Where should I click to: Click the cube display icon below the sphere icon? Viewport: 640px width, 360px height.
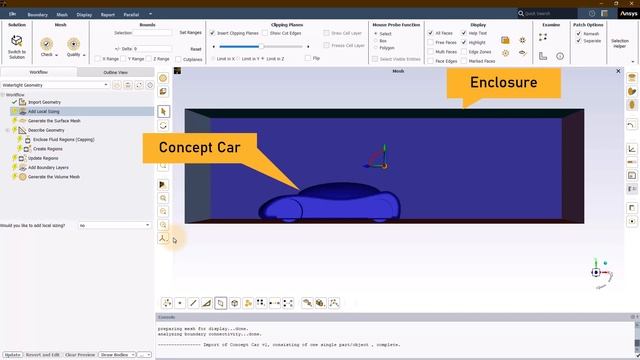click(x=163, y=91)
